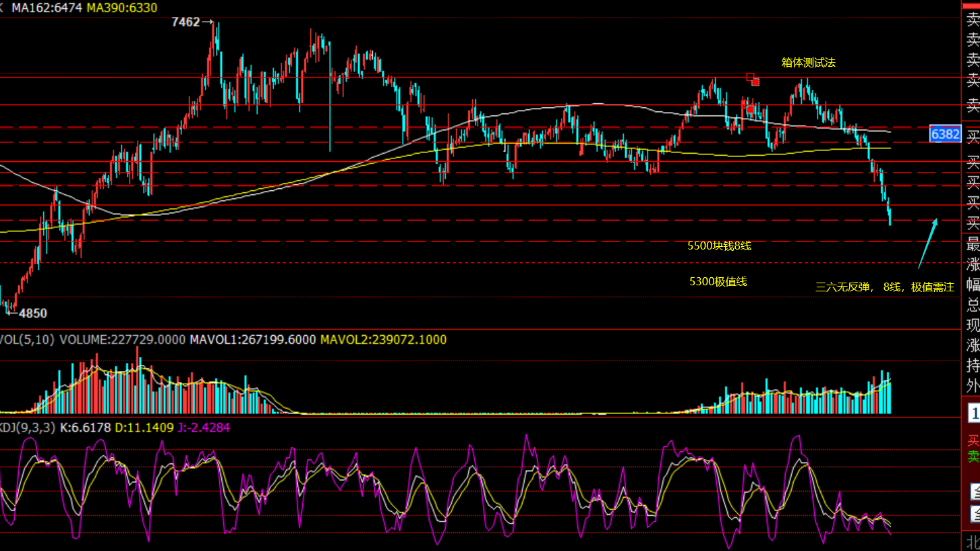Click the 最 row in quote panel

click(972, 244)
